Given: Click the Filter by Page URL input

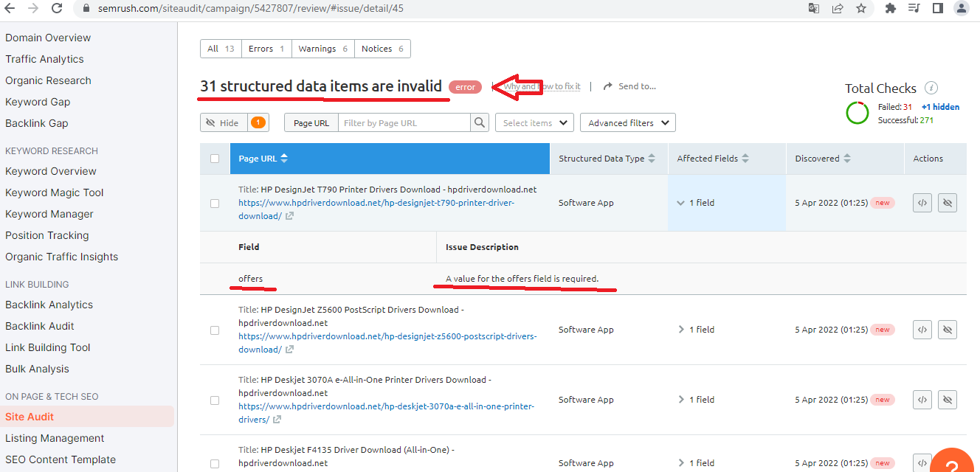Looking at the screenshot, I should [404, 122].
